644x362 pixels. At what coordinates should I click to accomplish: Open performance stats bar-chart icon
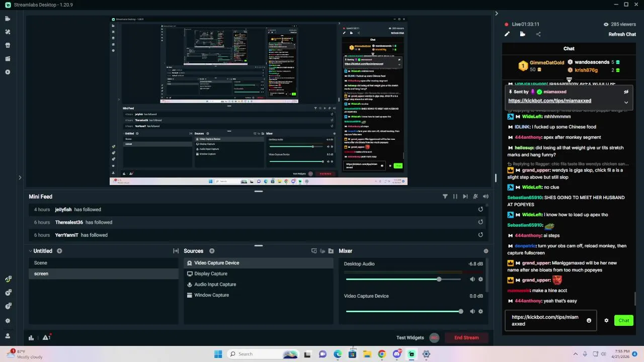31,338
